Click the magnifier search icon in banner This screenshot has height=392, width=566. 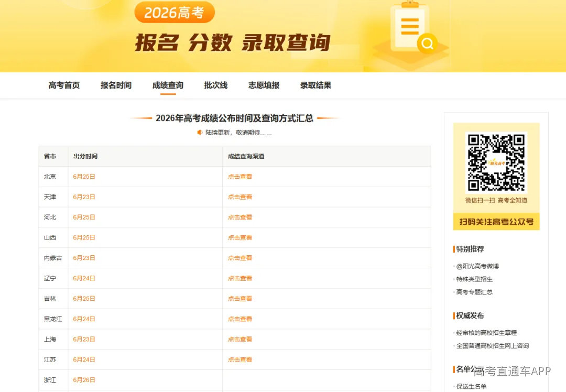427,43
